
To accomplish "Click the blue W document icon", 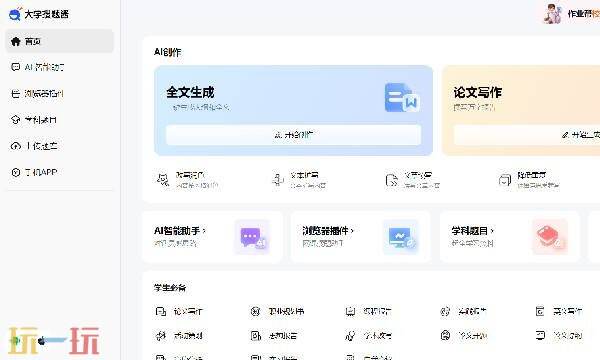I will [402, 98].
